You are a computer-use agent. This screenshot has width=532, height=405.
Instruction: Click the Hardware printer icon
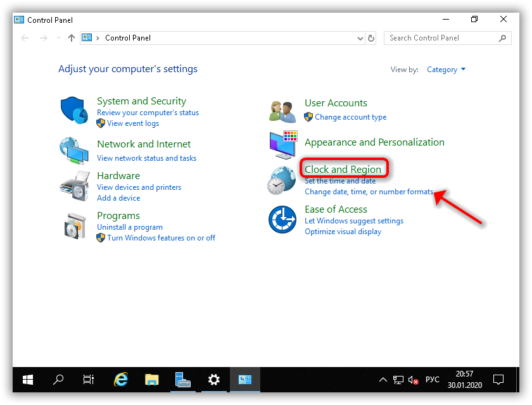pos(74,185)
